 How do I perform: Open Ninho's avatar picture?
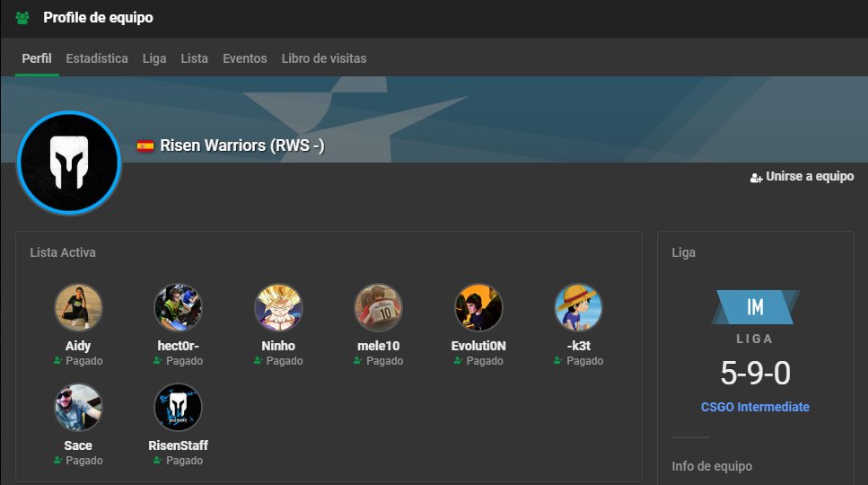pos(278,308)
